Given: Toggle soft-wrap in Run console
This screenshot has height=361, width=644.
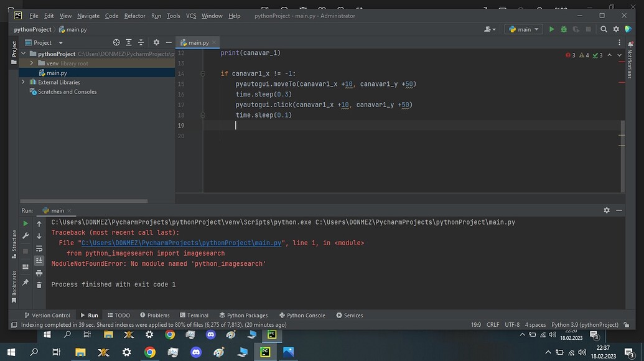Looking at the screenshot, I should [x=39, y=248].
